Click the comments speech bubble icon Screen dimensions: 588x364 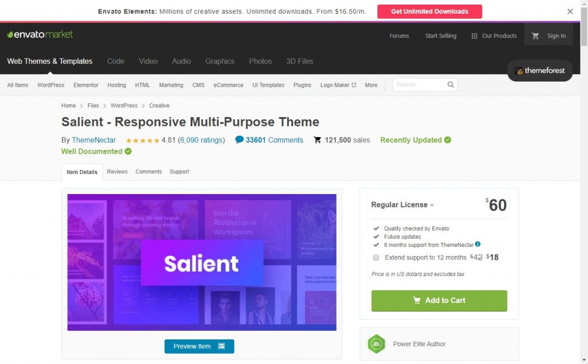pyautogui.click(x=239, y=140)
